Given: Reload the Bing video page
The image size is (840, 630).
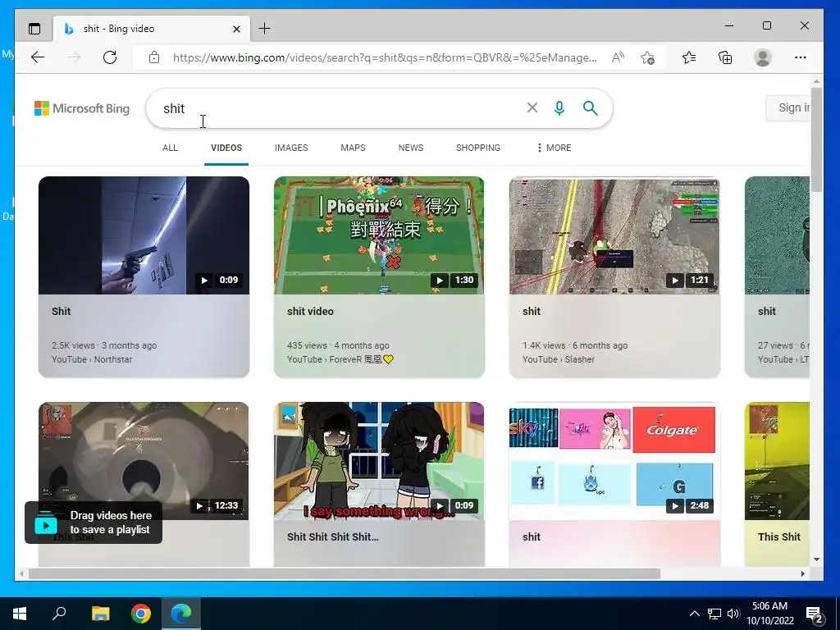Looking at the screenshot, I should (x=110, y=57).
